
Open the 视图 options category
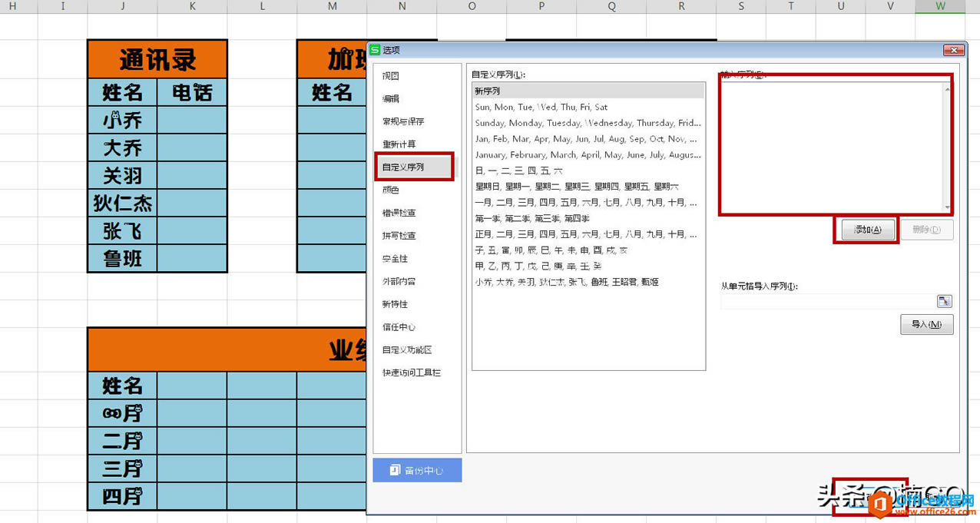391,76
